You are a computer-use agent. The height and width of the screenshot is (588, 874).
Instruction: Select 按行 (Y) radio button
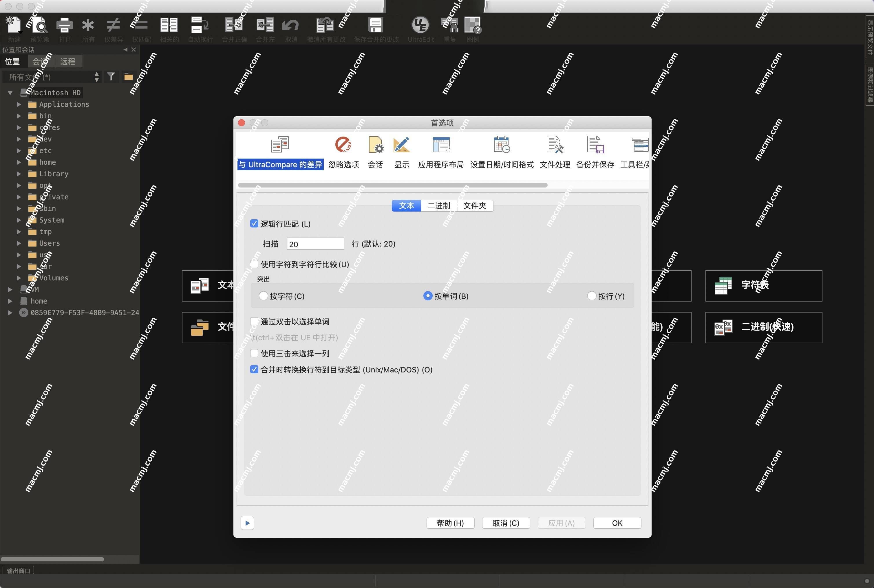tap(591, 296)
